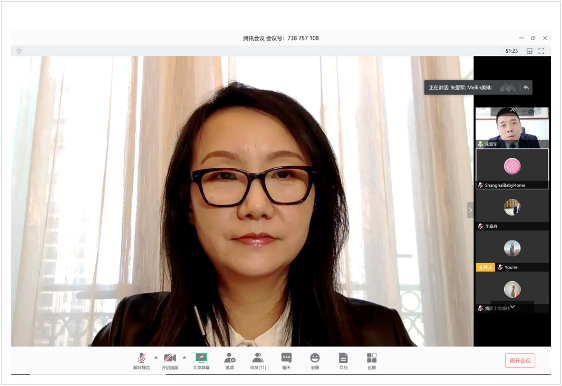
Task: Expand the microphone options arrow
Action: pyautogui.click(x=156, y=357)
